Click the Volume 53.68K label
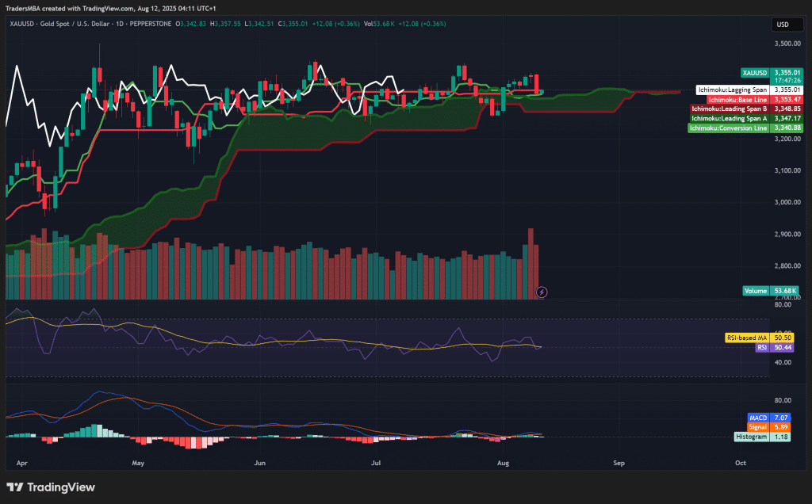The image size is (812, 504). 770,291
